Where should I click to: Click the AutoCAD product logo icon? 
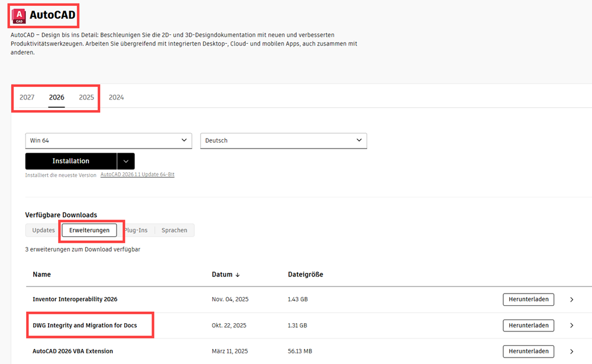(18, 16)
